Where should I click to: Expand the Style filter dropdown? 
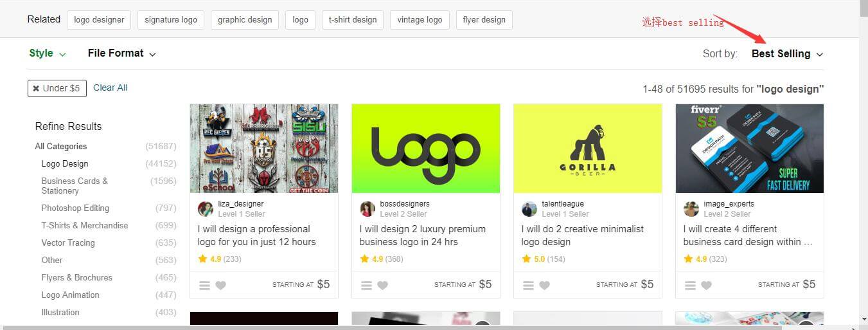[x=48, y=53]
